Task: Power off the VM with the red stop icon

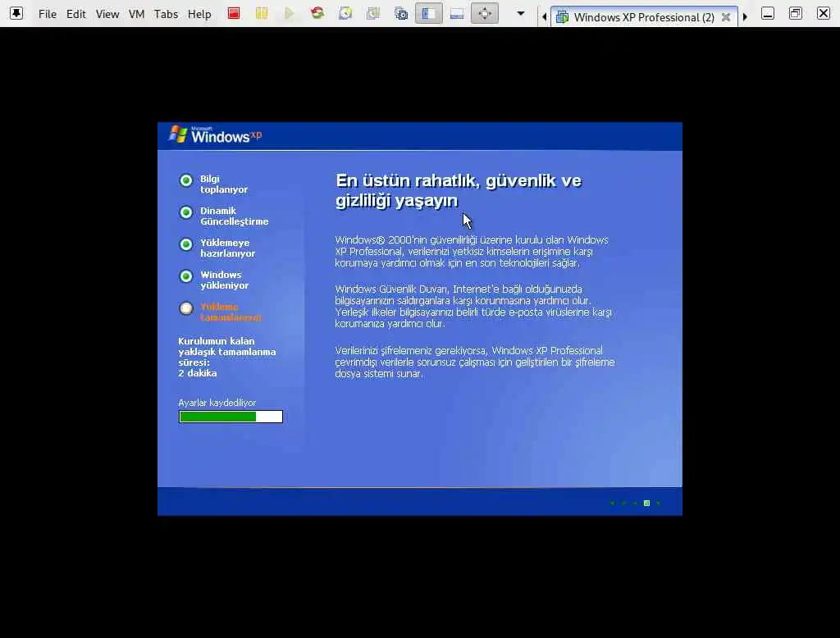Action: point(234,13)
